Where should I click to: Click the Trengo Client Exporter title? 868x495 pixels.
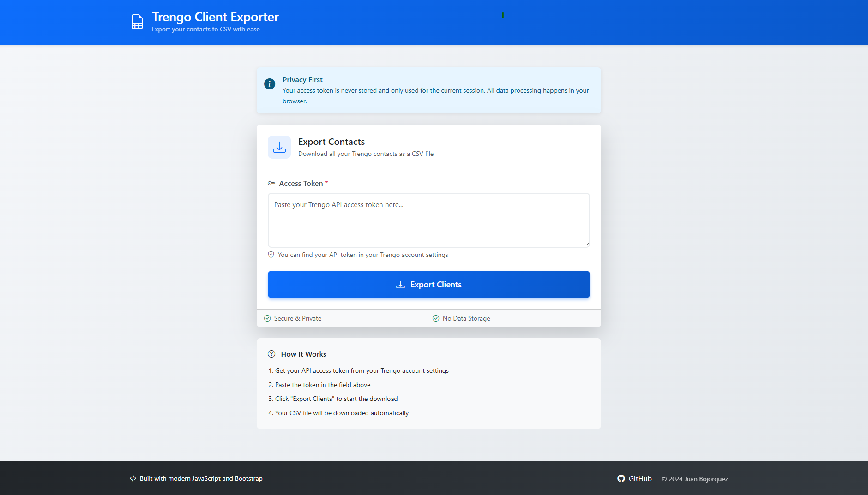point(215,17)
